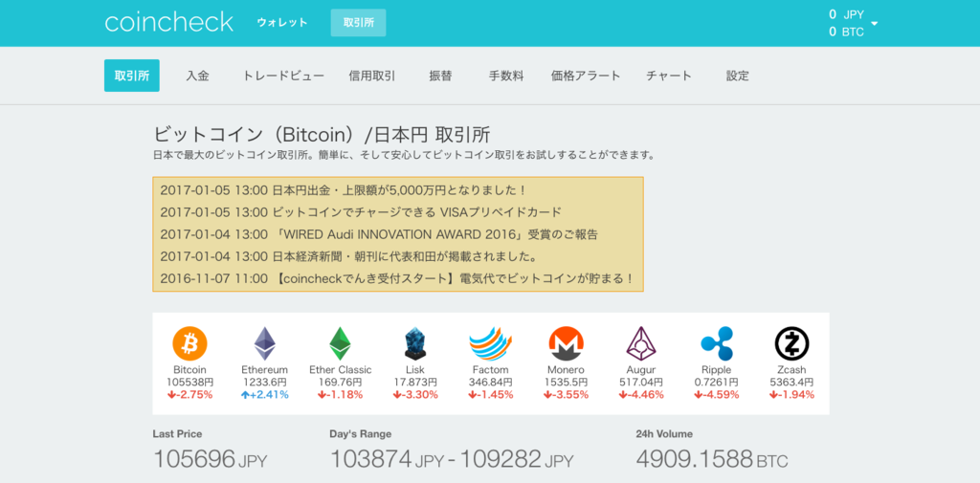Click the Bitcoin coin icon
This screenshot has height=483, width=980.
189,343
